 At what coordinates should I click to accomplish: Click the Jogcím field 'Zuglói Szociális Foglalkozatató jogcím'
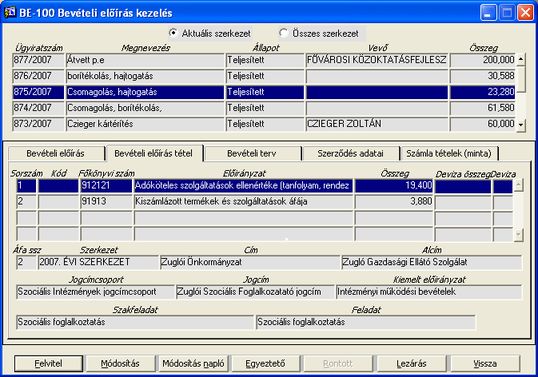[255, 292]
